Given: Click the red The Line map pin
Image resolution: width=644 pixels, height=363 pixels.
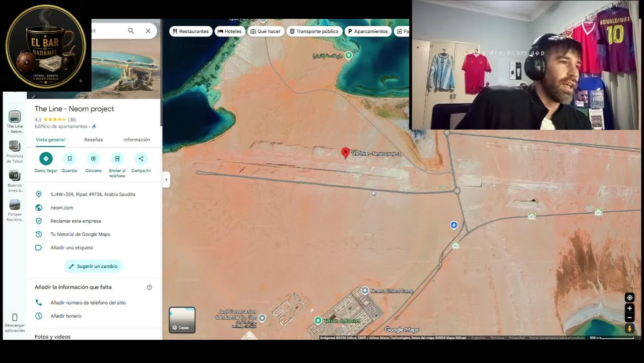Looking at the screenshot, I should click(345, 153).
